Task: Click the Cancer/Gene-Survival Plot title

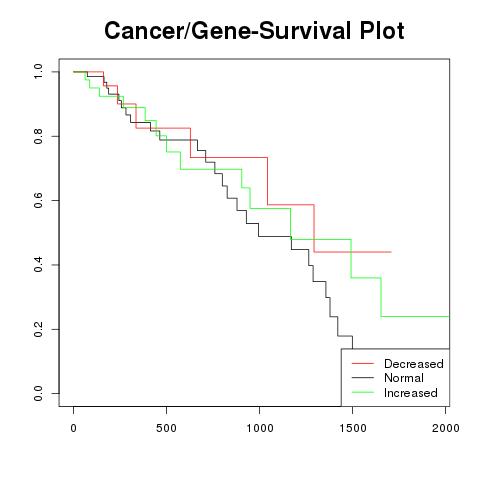Action: click(x=254, y=31)
